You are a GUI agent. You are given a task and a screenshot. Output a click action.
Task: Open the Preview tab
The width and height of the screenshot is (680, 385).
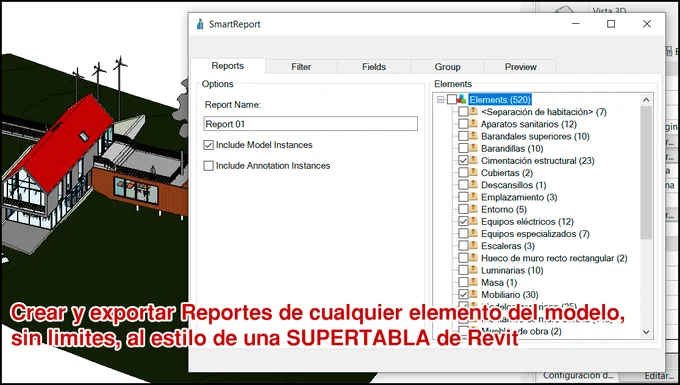[x=520, y=67]
